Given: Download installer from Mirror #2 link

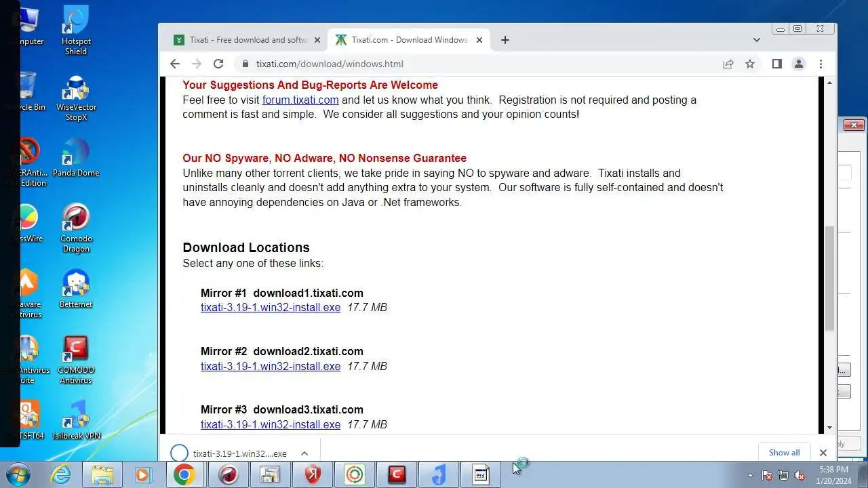Looking at the screenshot, I should tap(271, 366).
